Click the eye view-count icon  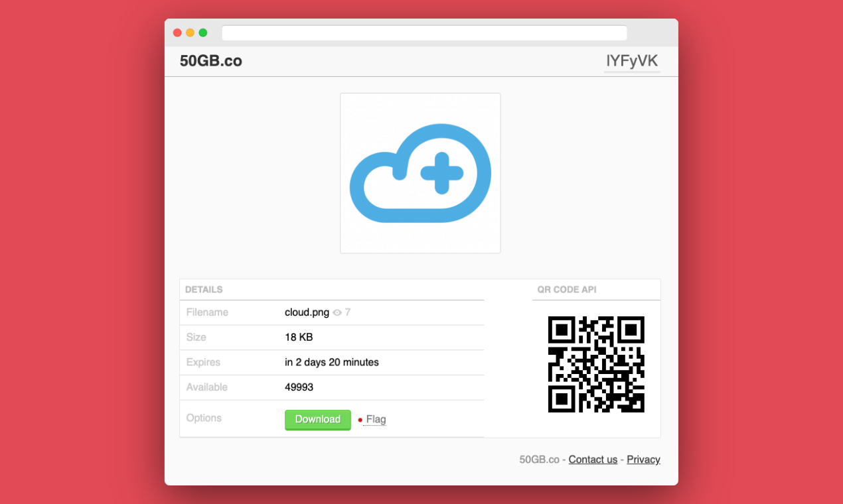[337, 312]
